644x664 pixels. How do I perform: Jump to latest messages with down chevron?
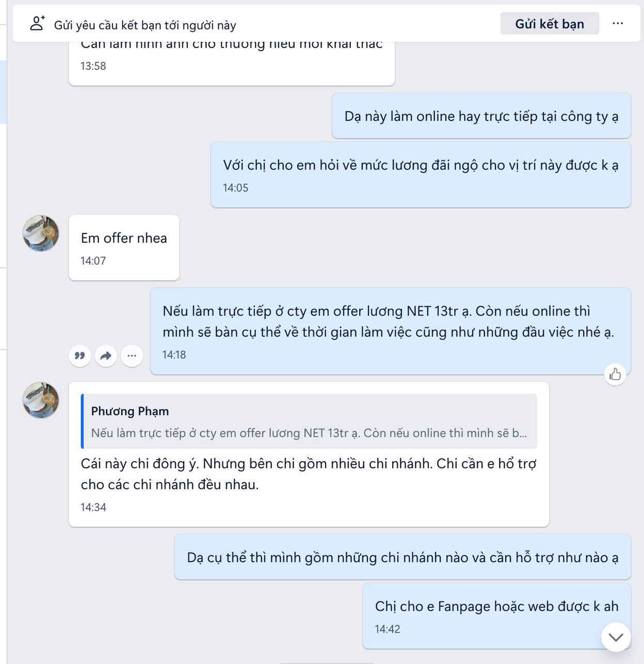click(616, 637)
